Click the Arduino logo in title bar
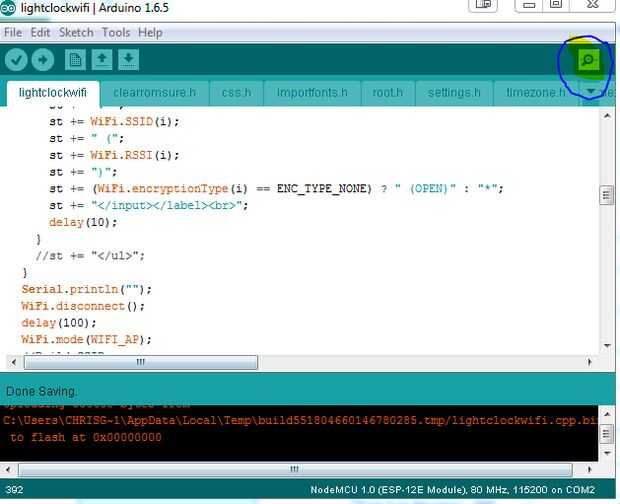Viewport: 620px width, 504px height. [8, 8]
